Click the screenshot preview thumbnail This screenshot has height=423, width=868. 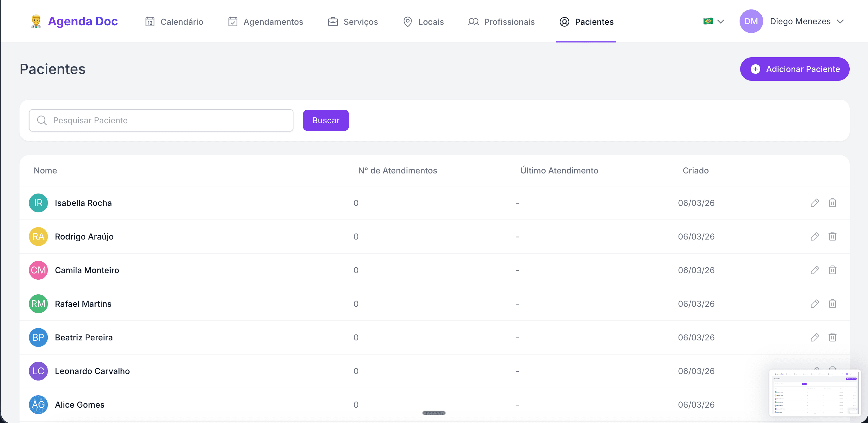[815, 393]
